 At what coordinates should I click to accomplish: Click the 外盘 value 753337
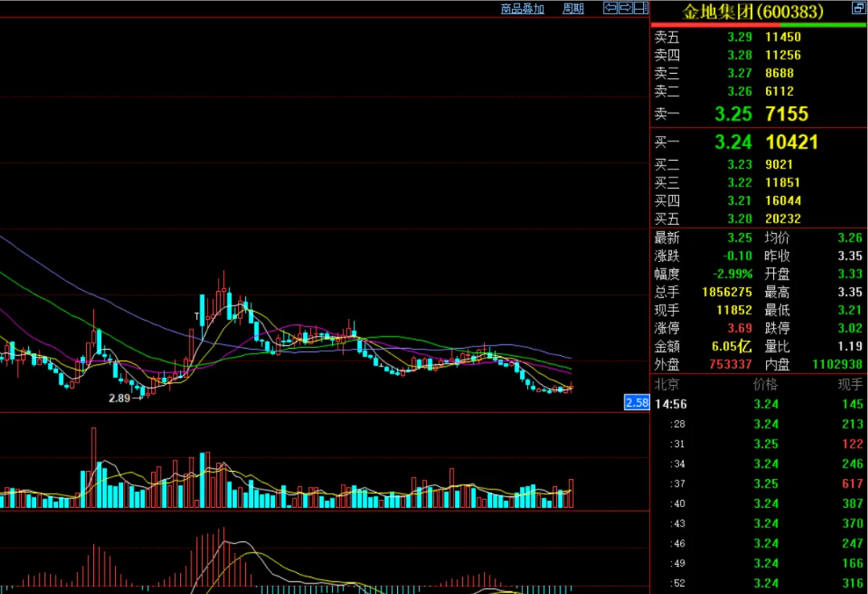[730, 365]
